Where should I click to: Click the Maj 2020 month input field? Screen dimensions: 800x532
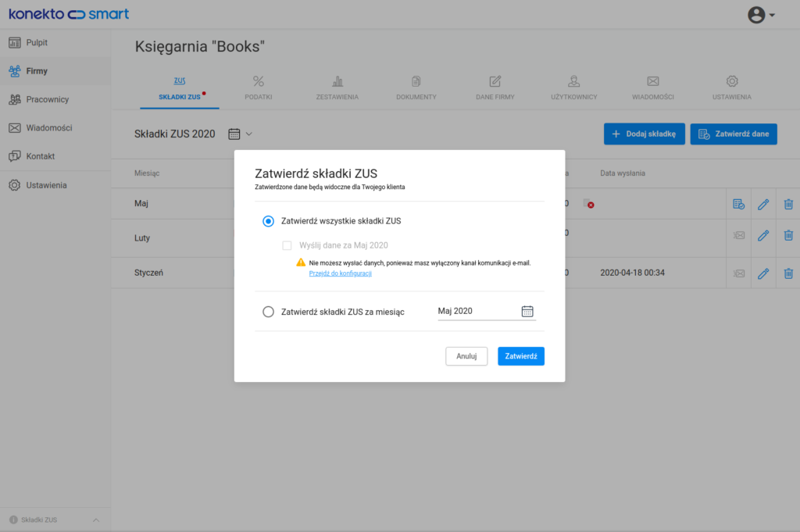click(487, 311)
